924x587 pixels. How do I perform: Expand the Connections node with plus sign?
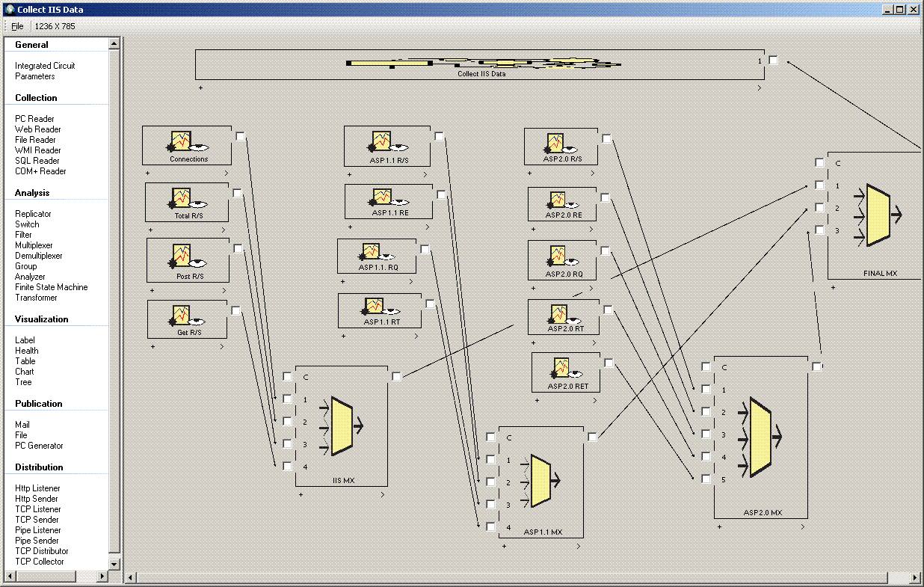(147, 173)
